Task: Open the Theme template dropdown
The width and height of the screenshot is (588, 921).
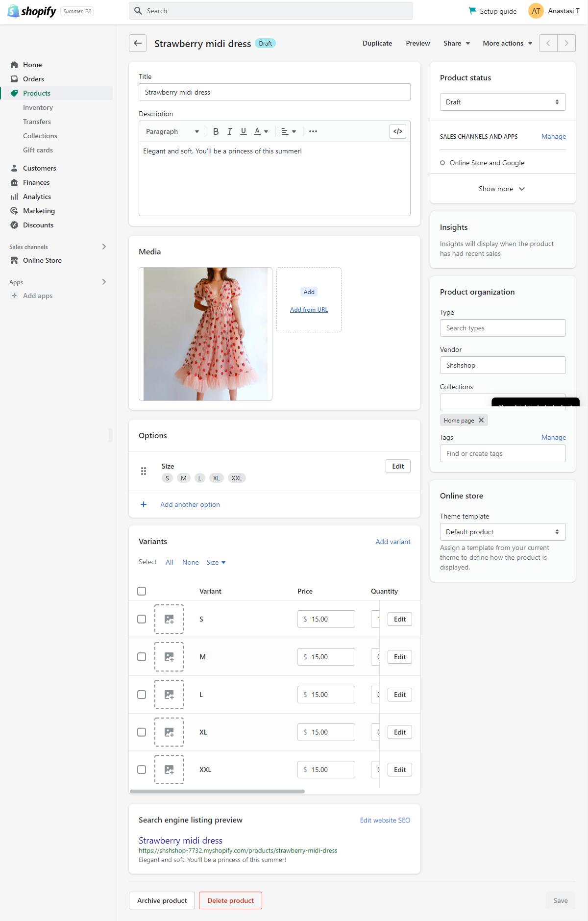Action: [x=503, y=532]
